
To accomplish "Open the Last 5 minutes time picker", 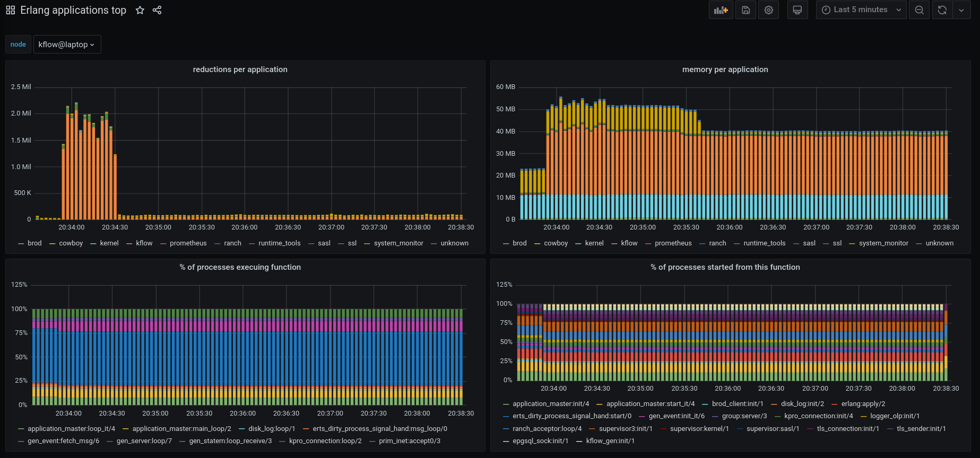I will pyautogui.click(x=861, y=10).
